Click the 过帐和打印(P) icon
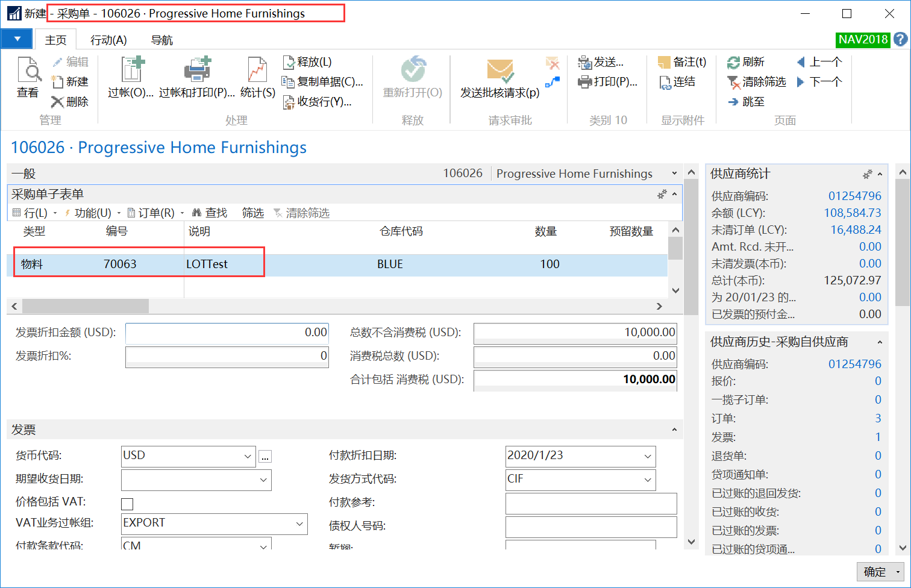Image resolution: width=911 pixels, height=588 pixels. pos(198,69)
